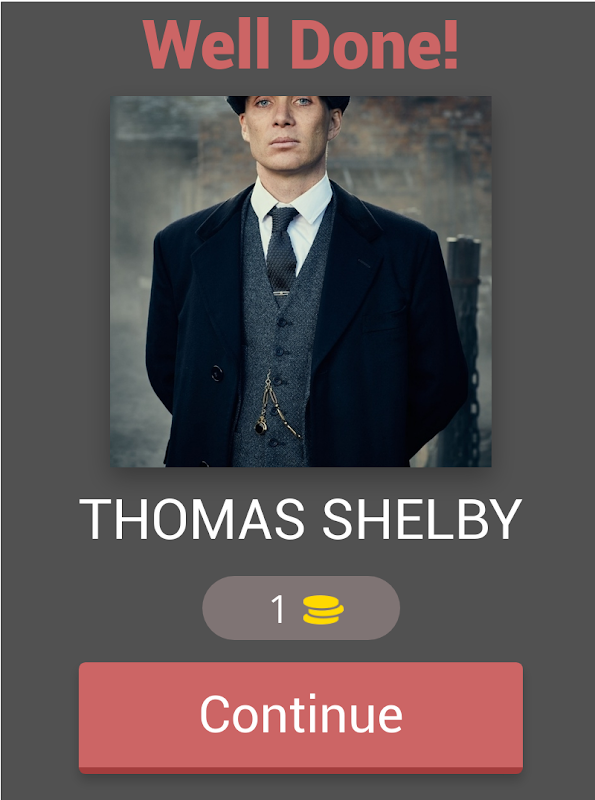Screen dimensions: 595x800
Task: Click the word Well in heading
Action: 206,45
